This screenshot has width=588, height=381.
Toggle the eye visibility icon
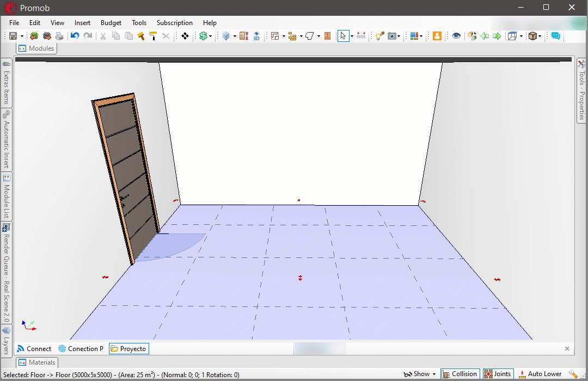click(456, 36)
